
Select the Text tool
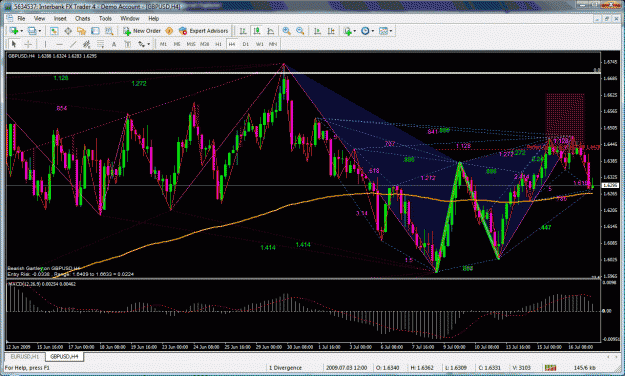[x=114, y=44]
